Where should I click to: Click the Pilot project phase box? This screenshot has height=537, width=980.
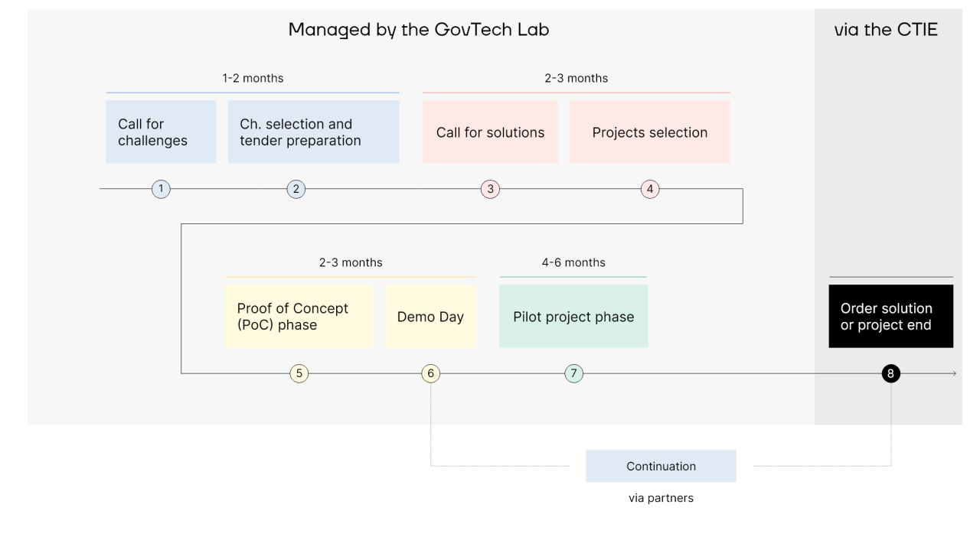(573, 316)
